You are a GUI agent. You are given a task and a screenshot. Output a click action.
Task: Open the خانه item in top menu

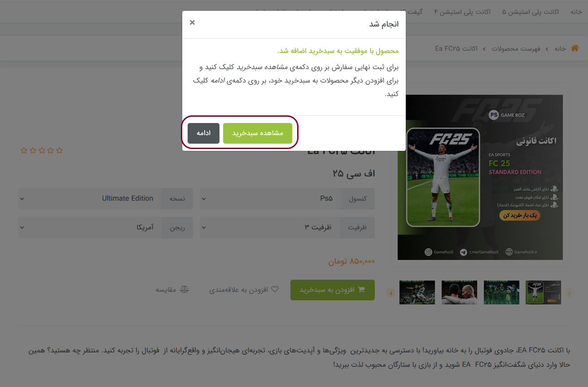576,12
